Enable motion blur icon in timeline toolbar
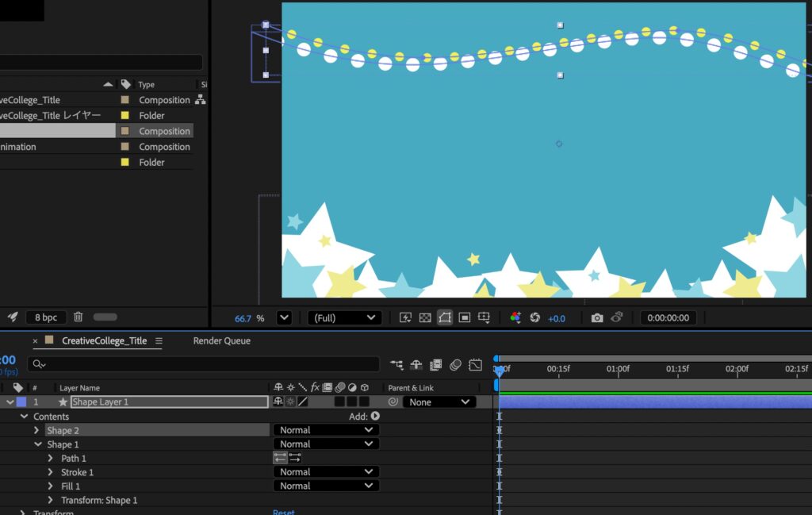Image resolution: width=812 pixels, height=515 pixels. [455, 365]
